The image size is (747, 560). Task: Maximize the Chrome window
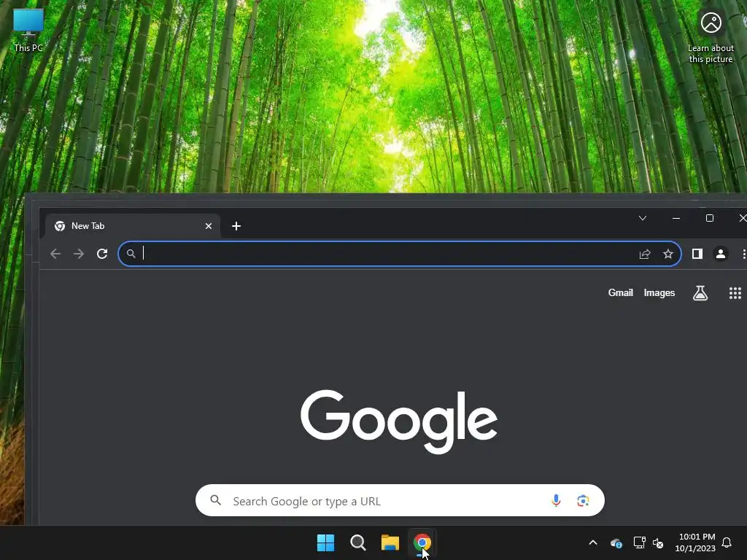[709, 218]
